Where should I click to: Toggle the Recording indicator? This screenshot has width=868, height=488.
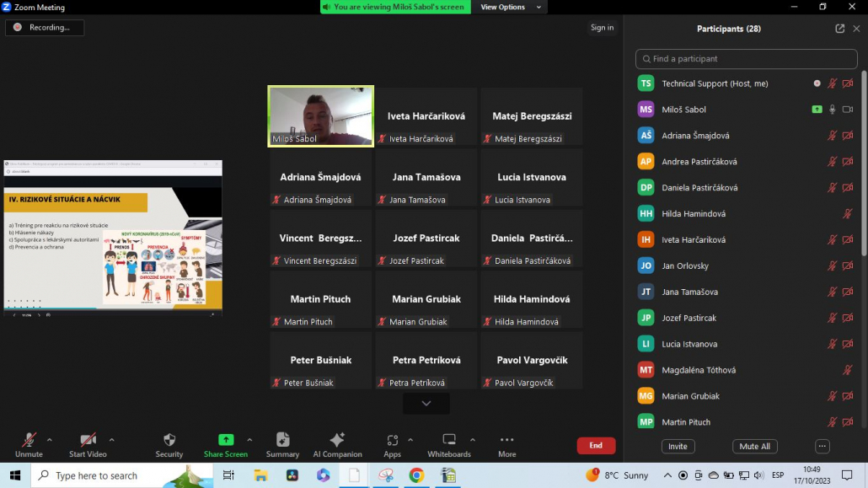coord(45,28)
